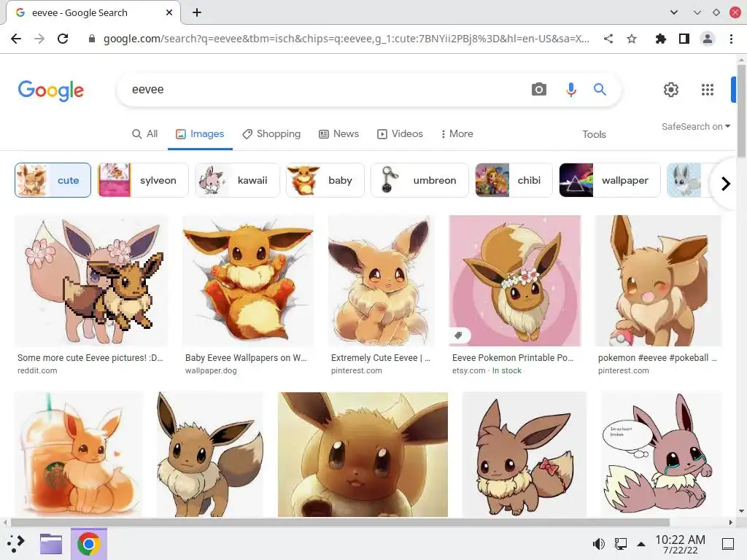Start voice search with the microphone icon
The height and width of the screenshot is (560, 747).
pyautogui.click(x=570, y=90)
